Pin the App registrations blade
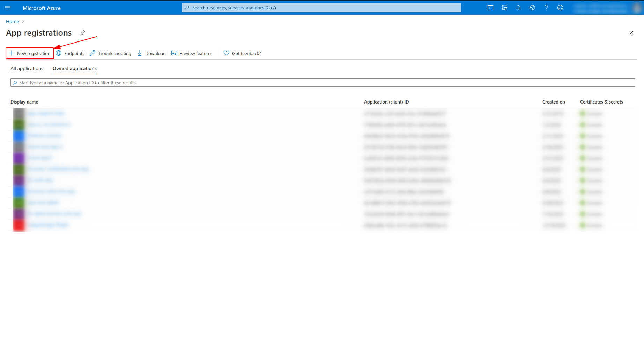Image resolution: width=644 pixels, height=342 pixels. click(x=83, y=33)
